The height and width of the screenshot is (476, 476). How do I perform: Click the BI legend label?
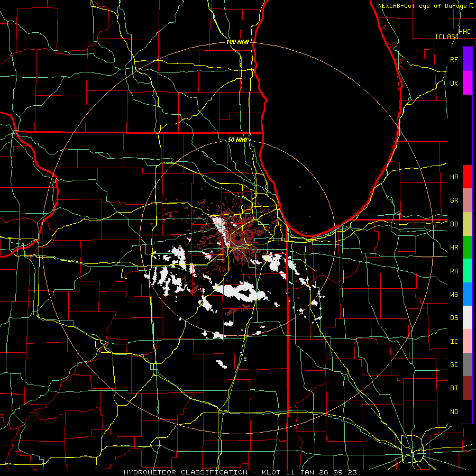pos(454,388)
